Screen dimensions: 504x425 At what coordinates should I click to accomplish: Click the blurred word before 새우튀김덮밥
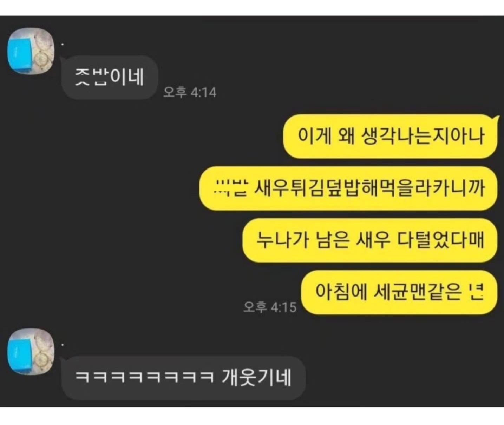point(231,188)
